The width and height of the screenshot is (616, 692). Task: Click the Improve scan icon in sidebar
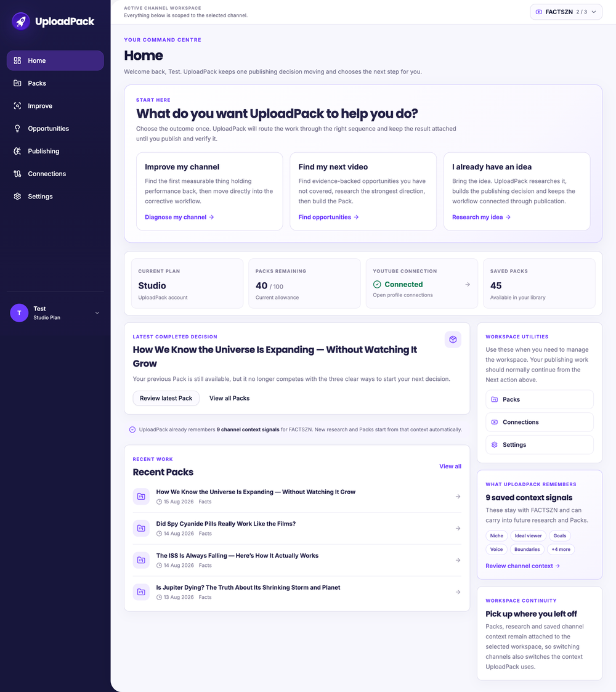point(17,106)
